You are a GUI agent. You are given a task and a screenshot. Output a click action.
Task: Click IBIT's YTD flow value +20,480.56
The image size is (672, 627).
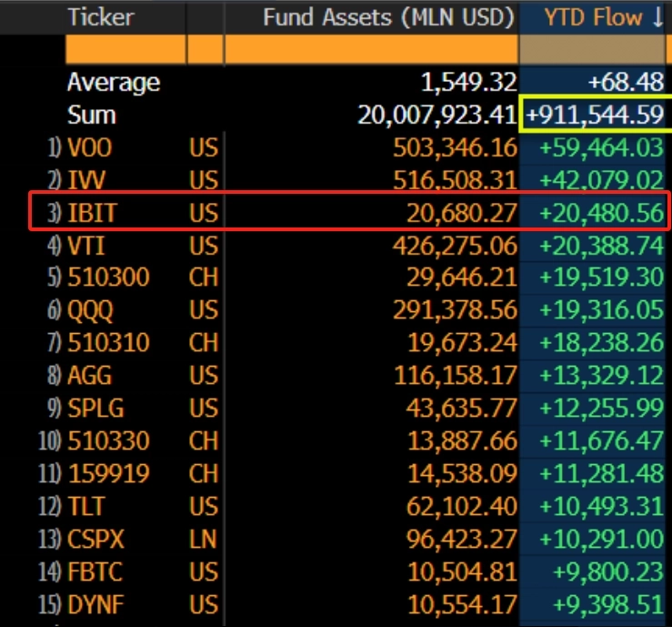601,213
